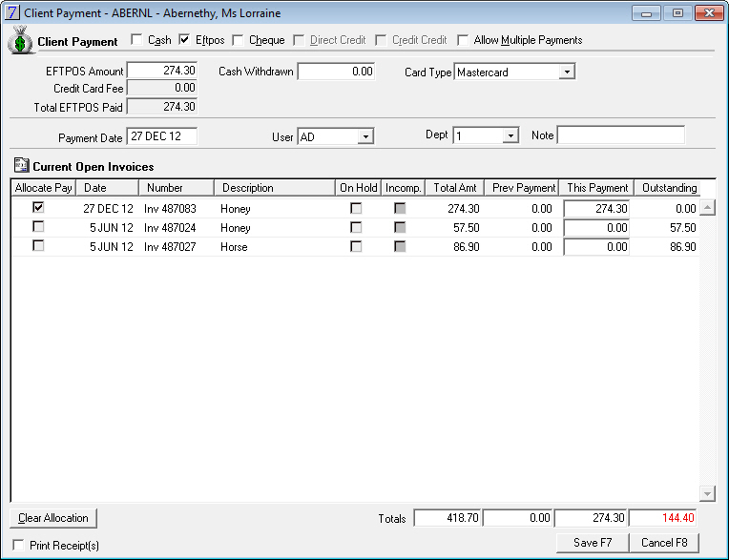729x560 pixels.
Task: Select invoice number Inv 487027
Action: pos(170,247)
